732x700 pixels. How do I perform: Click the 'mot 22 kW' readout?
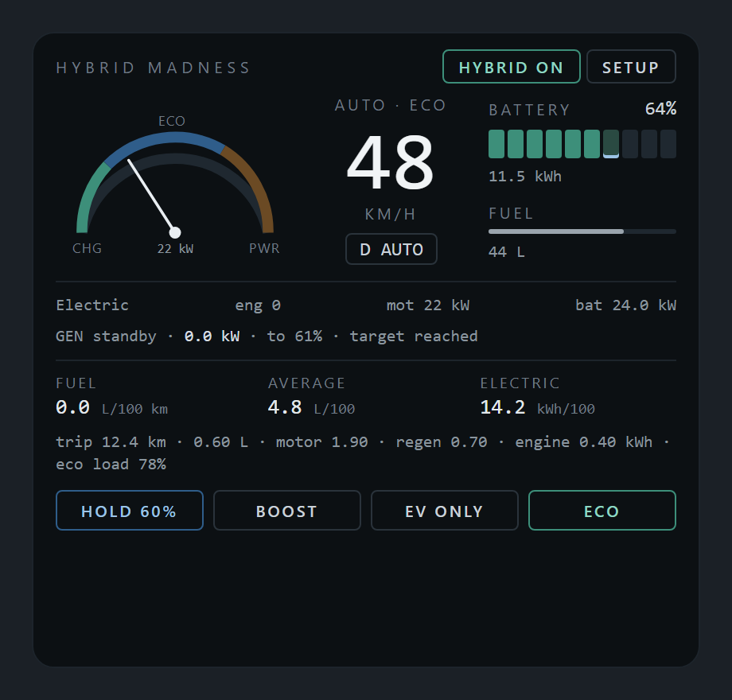pyautogui.click(x=428, y=305)
